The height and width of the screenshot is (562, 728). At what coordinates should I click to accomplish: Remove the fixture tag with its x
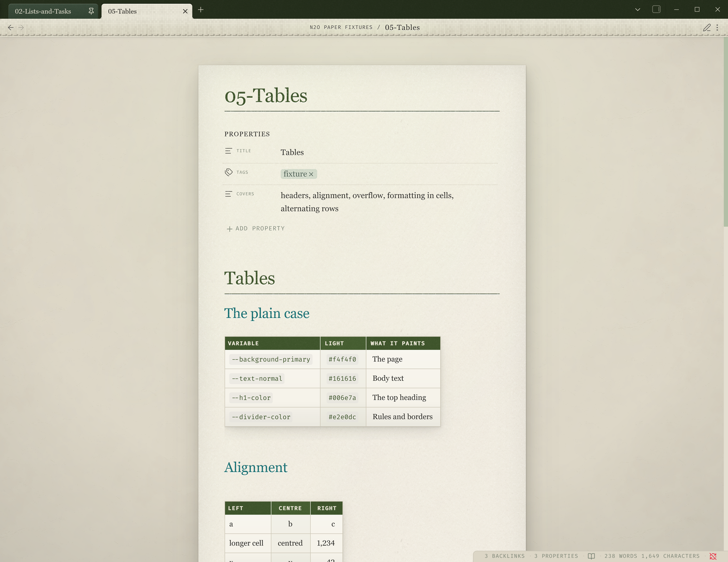click(311, 174)
